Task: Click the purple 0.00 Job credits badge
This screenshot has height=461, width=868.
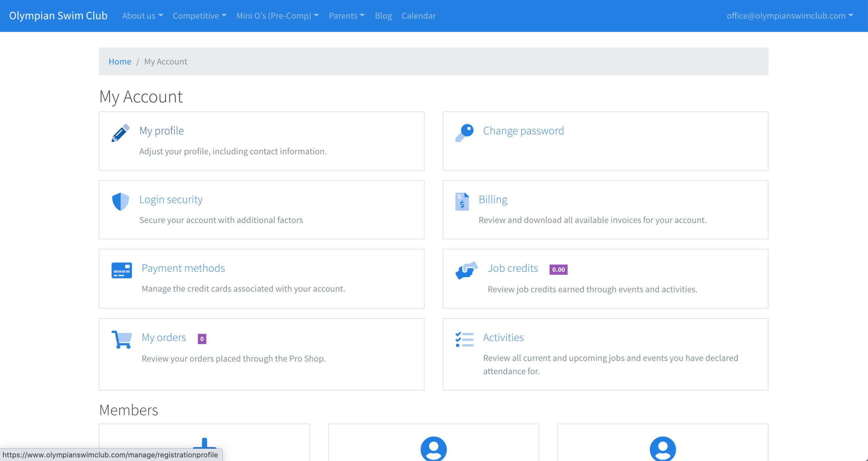Action: (x=558, y=270)
